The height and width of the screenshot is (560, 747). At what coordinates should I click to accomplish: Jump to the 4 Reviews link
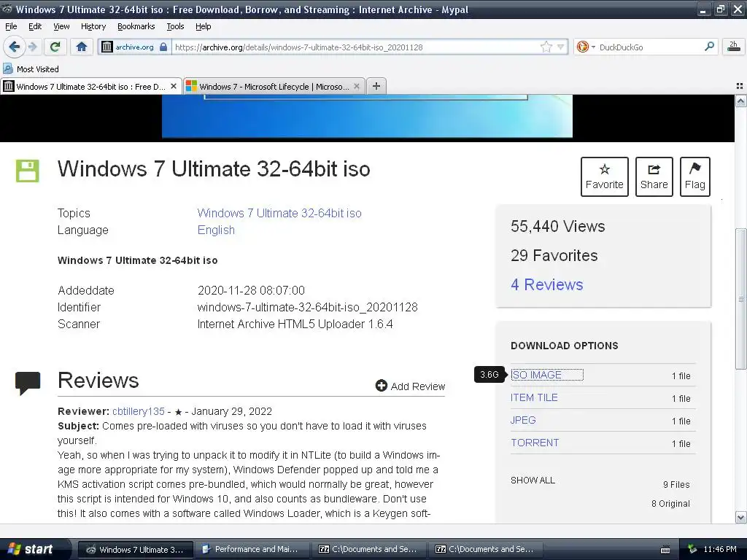547,285
